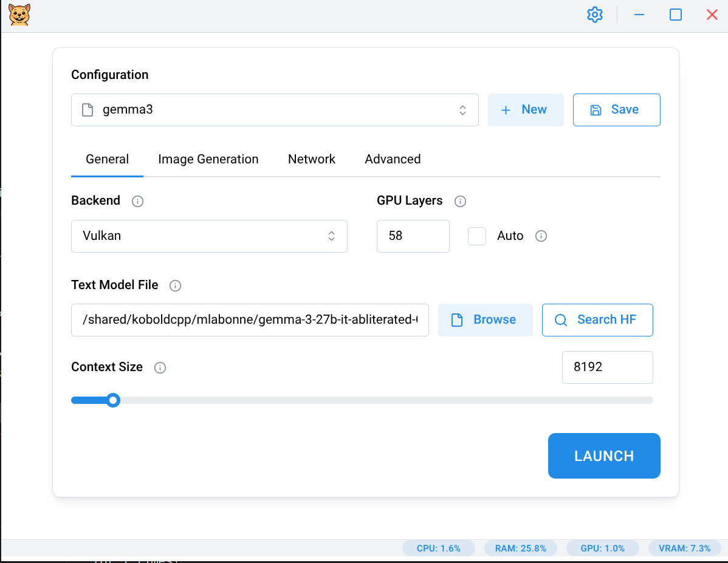Save the current configuration
Image resolution: width=728 pixels, height=563 pixels.
616,110
